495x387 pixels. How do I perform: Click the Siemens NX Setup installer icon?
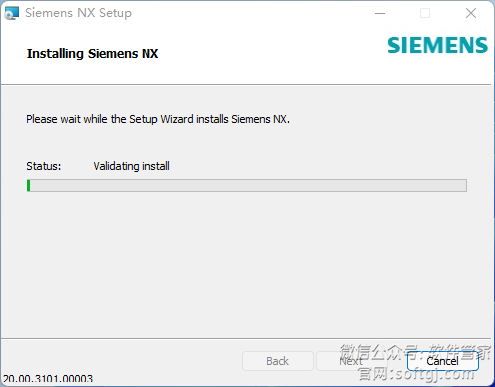[12, 13]
